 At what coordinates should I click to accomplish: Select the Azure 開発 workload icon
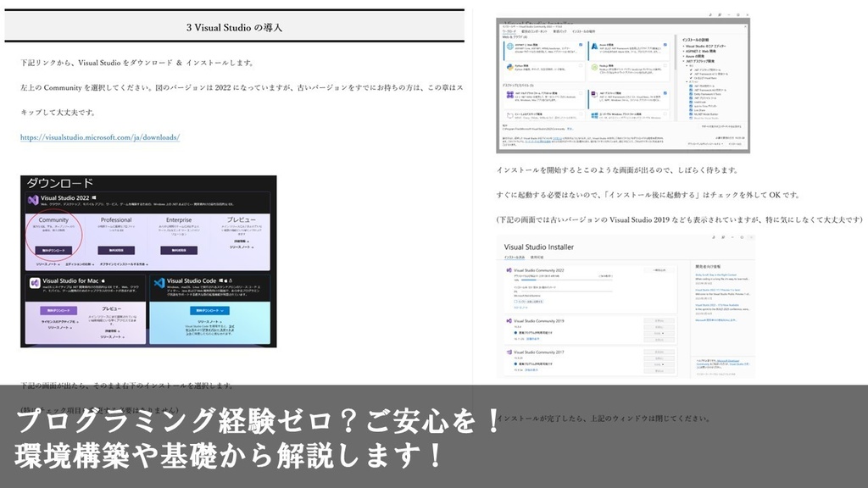coord(593,45)
